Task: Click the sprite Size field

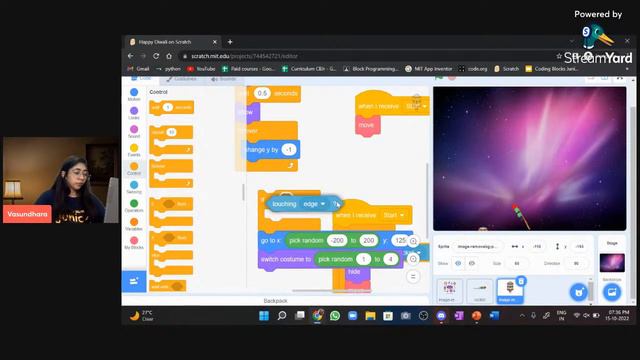Action: 516,263
